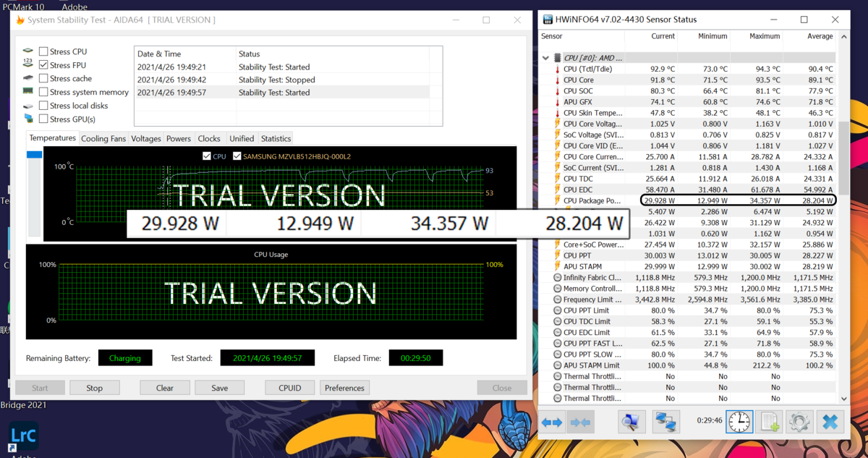This screenshot has height=458, width=868.
Task: Select the CPU PPT Limit sensor row
Action: tap(689, 310)
